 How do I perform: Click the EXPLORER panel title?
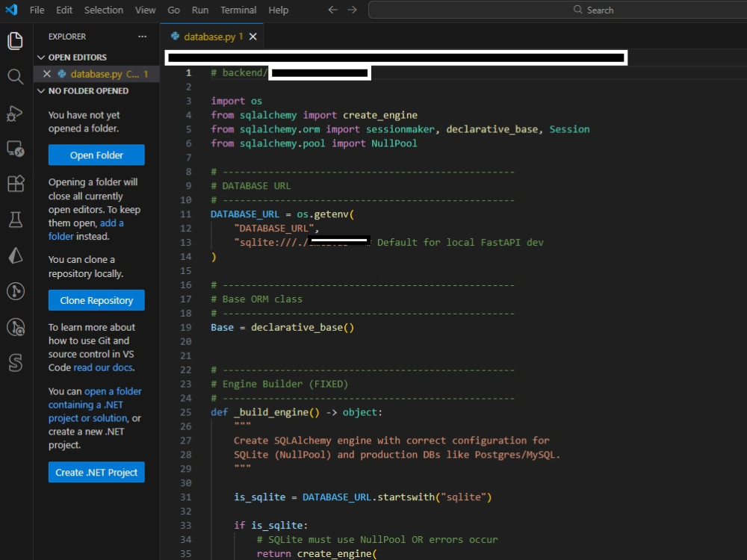(x=67, y=37)
